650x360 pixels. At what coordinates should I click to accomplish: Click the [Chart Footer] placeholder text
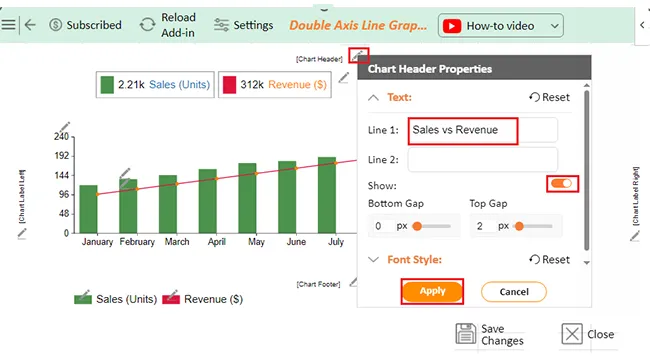[318, 284]
